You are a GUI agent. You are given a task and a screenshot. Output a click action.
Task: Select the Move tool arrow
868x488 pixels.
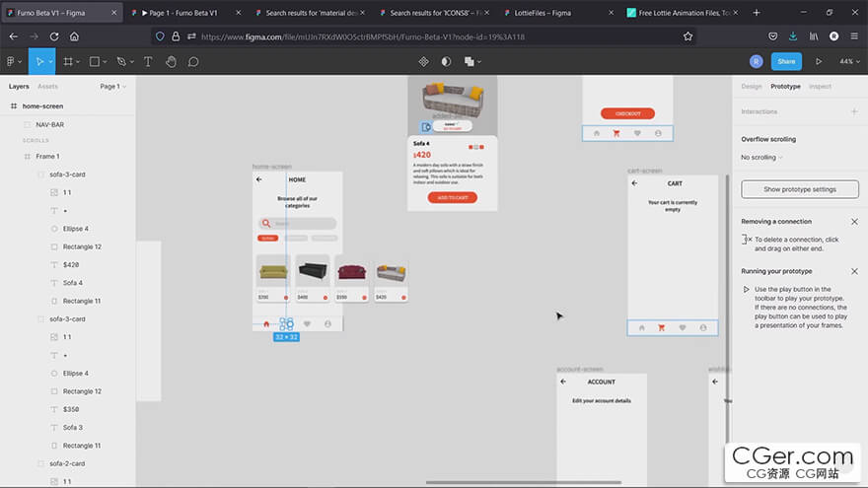click(39, 62)
